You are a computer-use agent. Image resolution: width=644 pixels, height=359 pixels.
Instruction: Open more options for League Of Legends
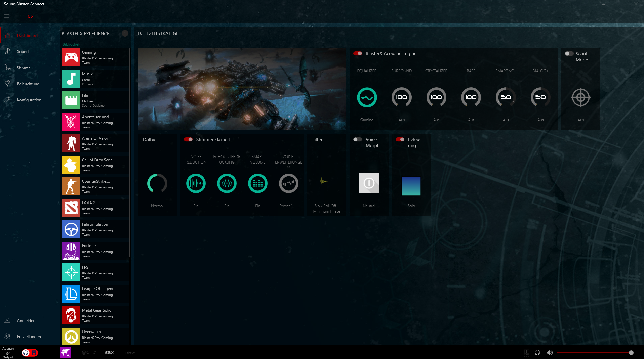pyautogui.click(x=125, y=296)
